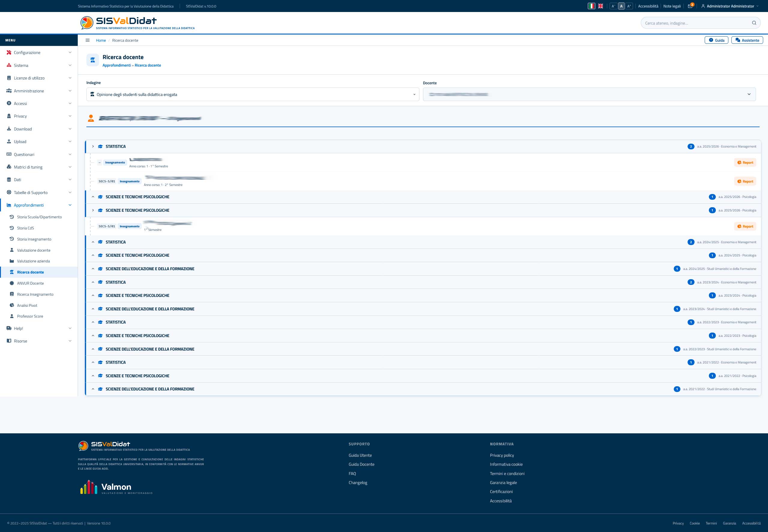
Task: Open Guida Docente footer link
Action: click(x=361, y=464)
